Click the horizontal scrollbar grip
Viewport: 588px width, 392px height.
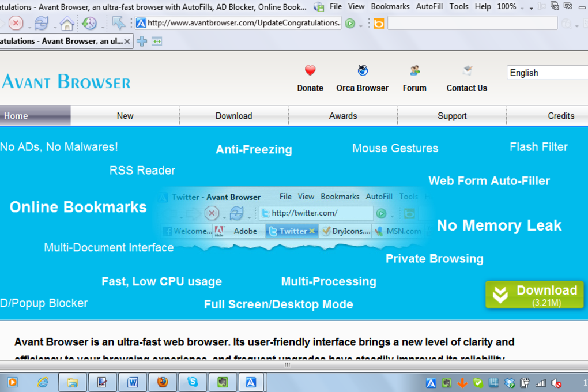click(x=287, y=364)
